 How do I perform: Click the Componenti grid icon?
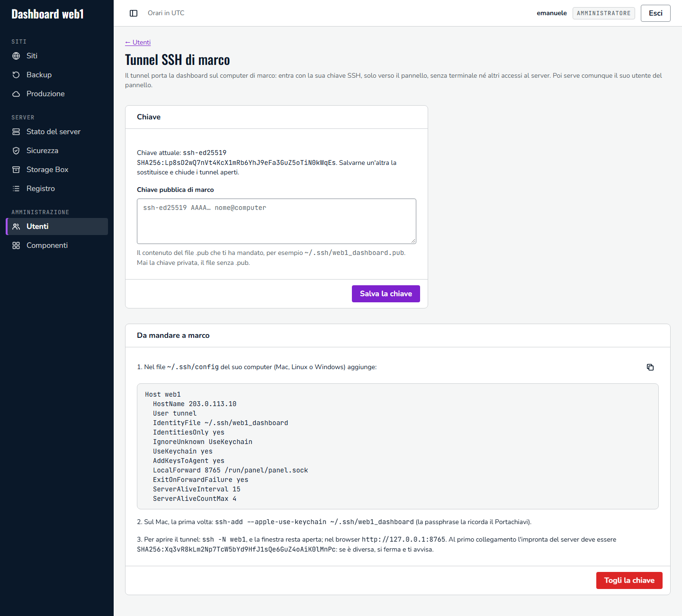click(16, 245)
